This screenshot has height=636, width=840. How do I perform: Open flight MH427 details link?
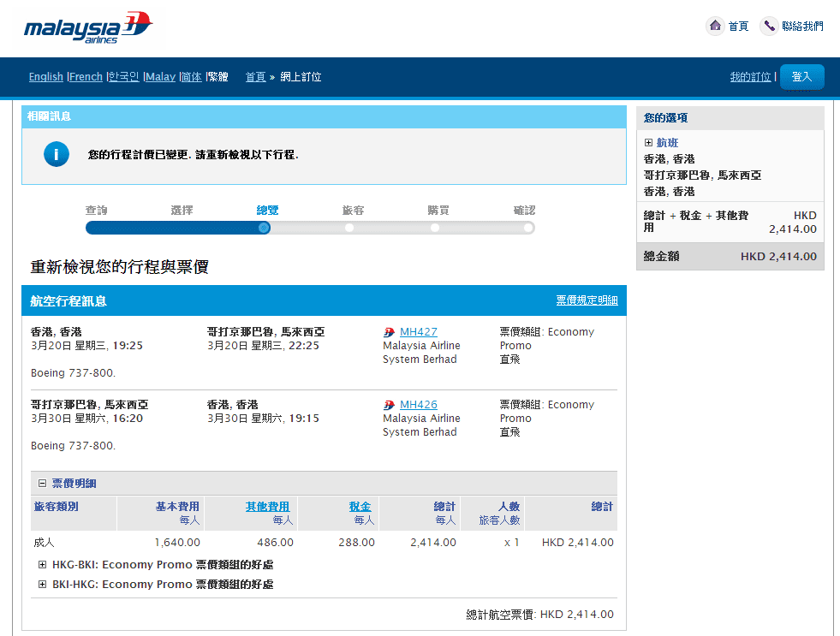pyautogui.click(x=419, y=332)
